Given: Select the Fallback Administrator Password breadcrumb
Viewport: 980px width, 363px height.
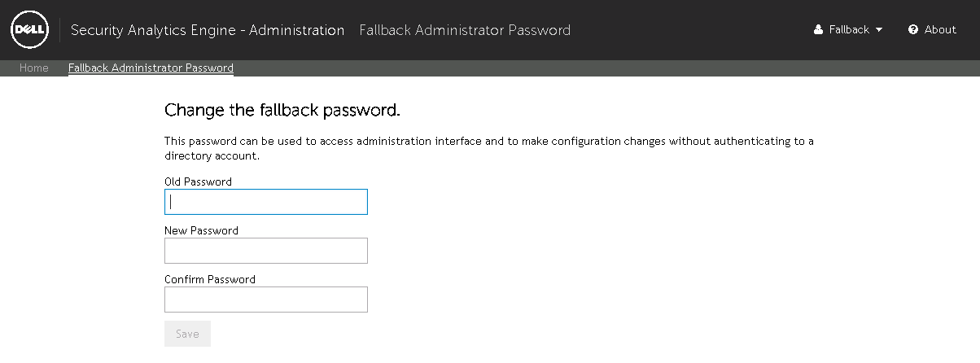Looking at the screenshot, I should [151, 68].
